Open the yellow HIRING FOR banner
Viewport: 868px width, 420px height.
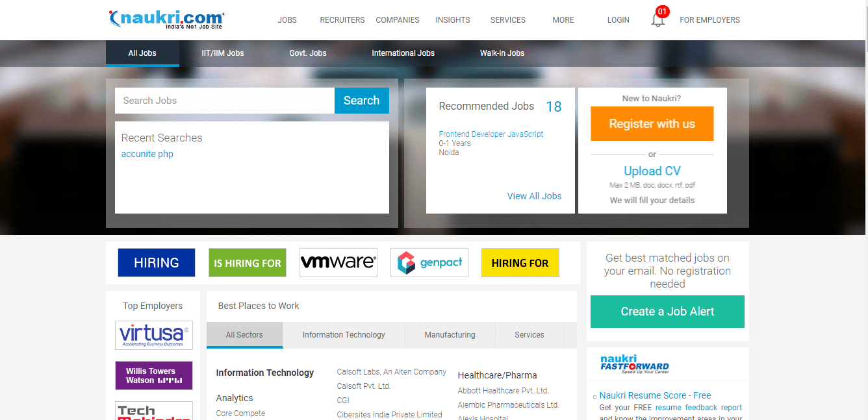[520, 263]
